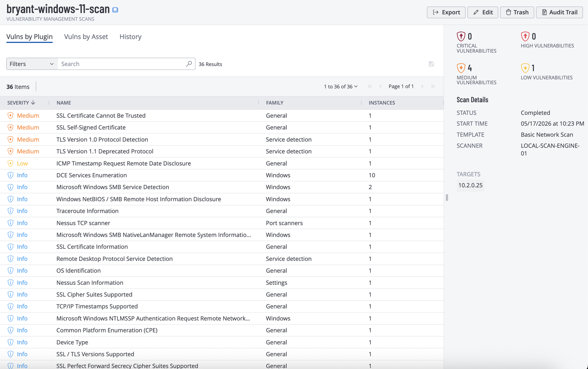Click info icon for Common Platform Enumeration row
The width and height of the screenshot is (588, 369).
[x=10, y=330]
